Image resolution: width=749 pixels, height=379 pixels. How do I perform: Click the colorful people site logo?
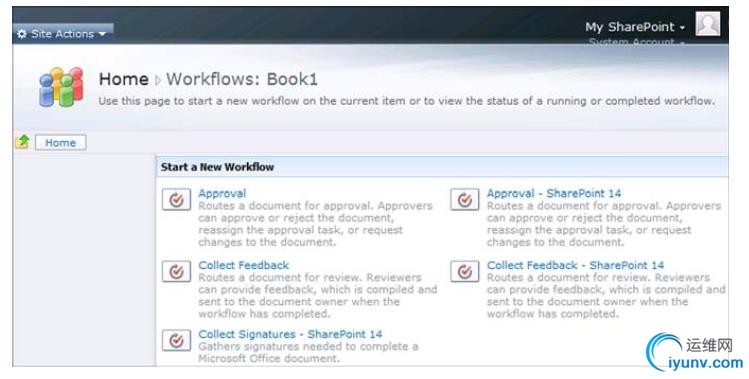pyautogui.click(x=61, y=87)
